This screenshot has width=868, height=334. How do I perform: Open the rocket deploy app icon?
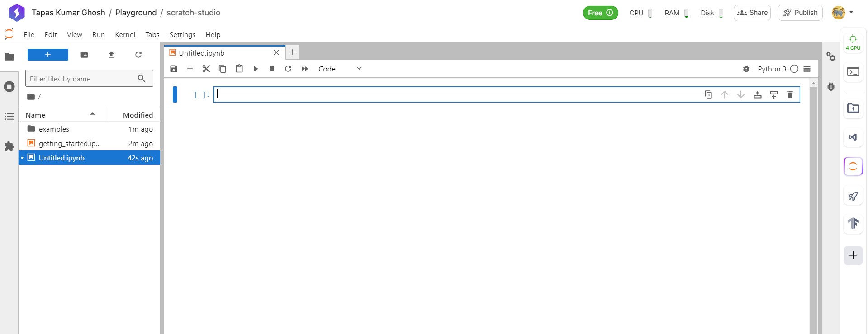(853, 196)
